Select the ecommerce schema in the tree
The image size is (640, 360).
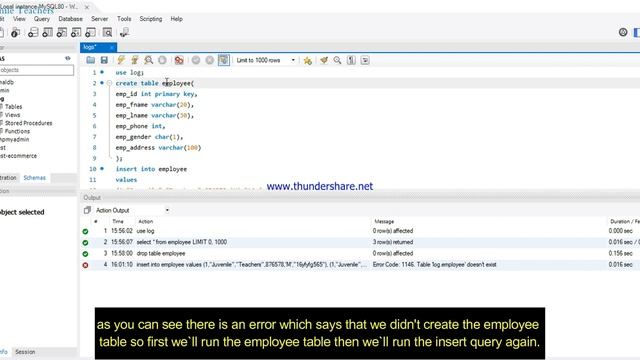(x=18, y=156)
